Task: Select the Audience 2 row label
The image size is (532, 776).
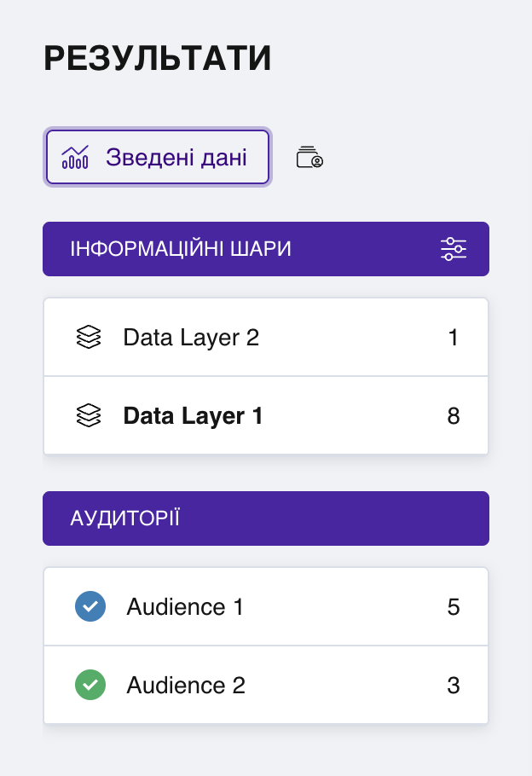Action: (x=186, y=686)
